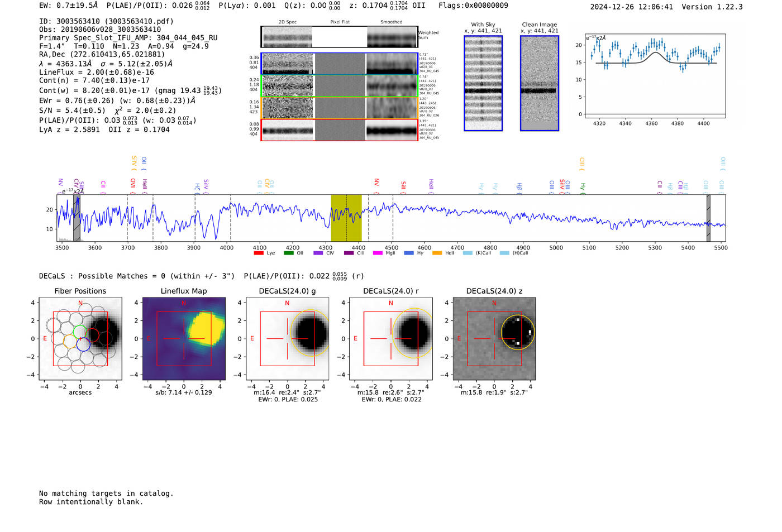Click the F=1.4" T=0.110 line
Image resolution: width=782 pixels, height=532 pixels.
124,46
